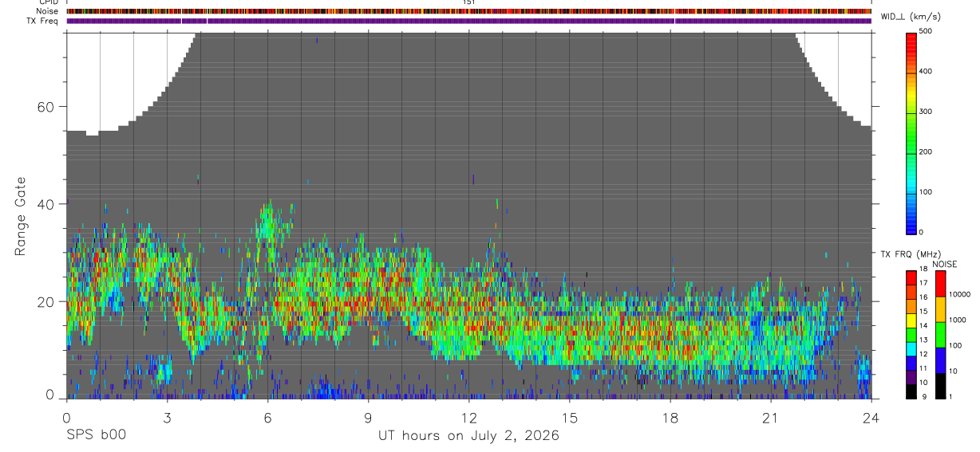Click the 60 label on Range Gate axis
Screen dimensions: 980x452
[46, 107]
